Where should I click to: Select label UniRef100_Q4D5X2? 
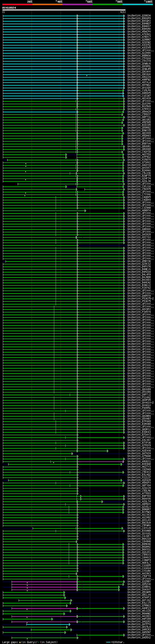coord(139,637)
